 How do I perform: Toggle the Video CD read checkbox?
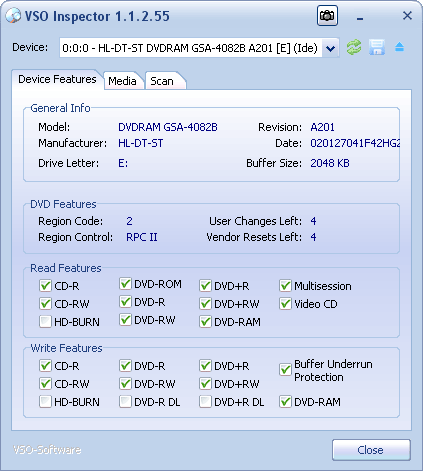click(x=285, y=304)
